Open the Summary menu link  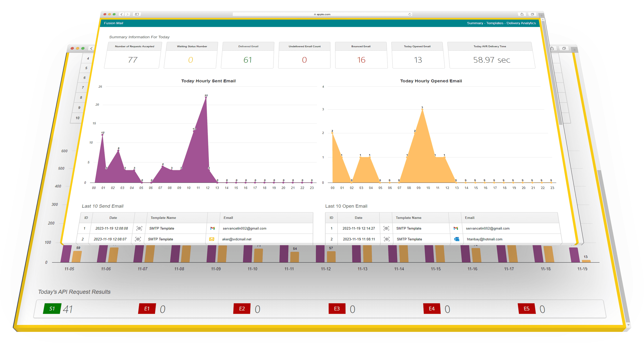(x=475, y=23)
